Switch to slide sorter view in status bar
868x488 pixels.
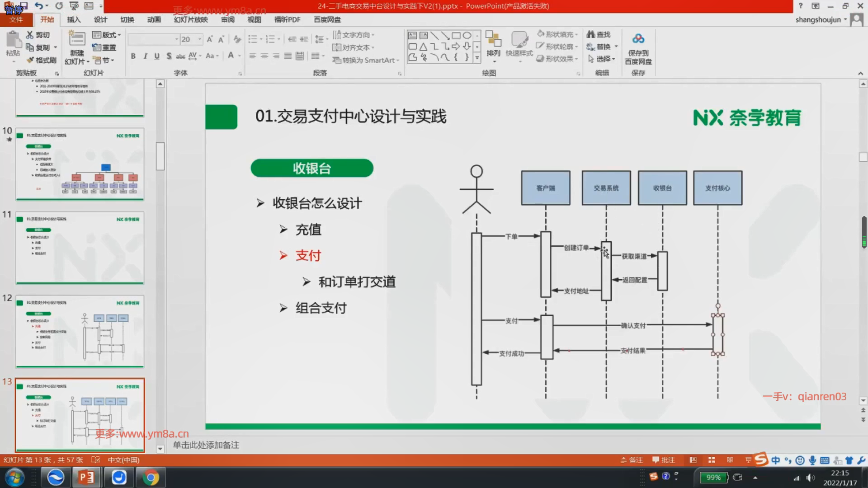pos(711,460)
